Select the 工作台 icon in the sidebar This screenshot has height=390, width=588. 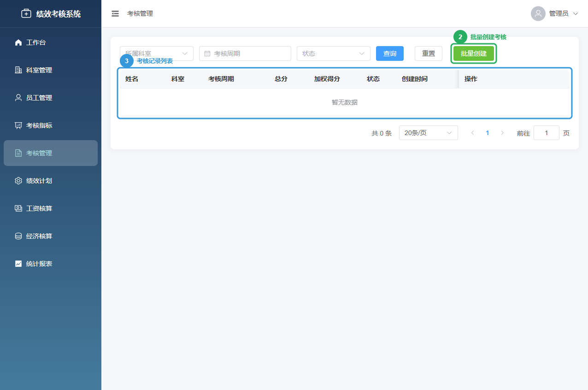point(18,42)
